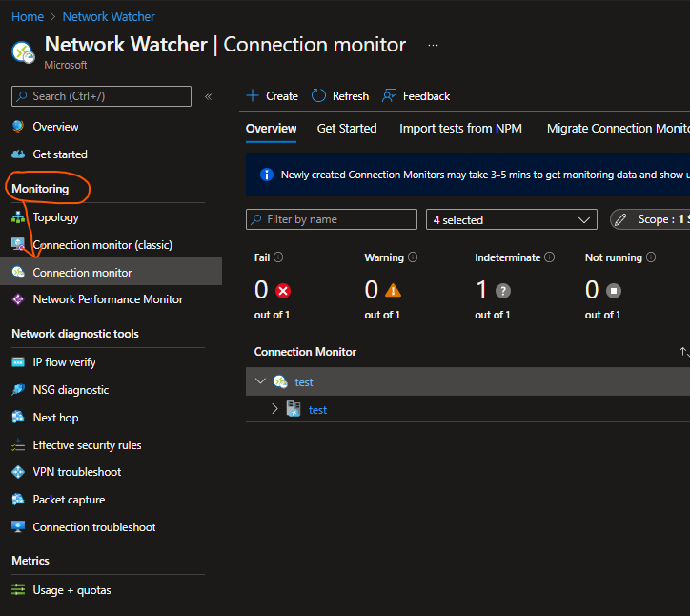Click the NSG diagnostic icon
Image resolution: width=690 pixels, height=616 pixels.
18,390
